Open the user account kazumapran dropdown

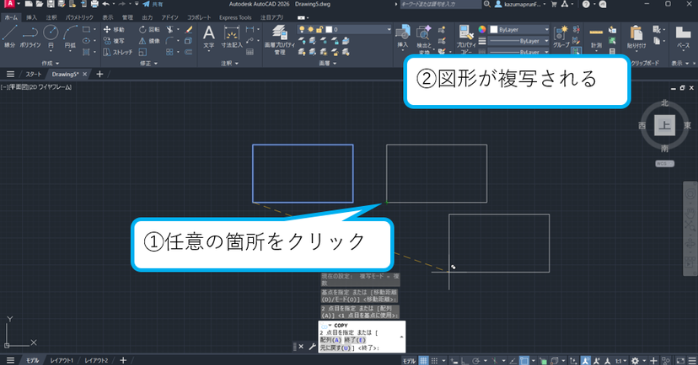pos(520,4)
